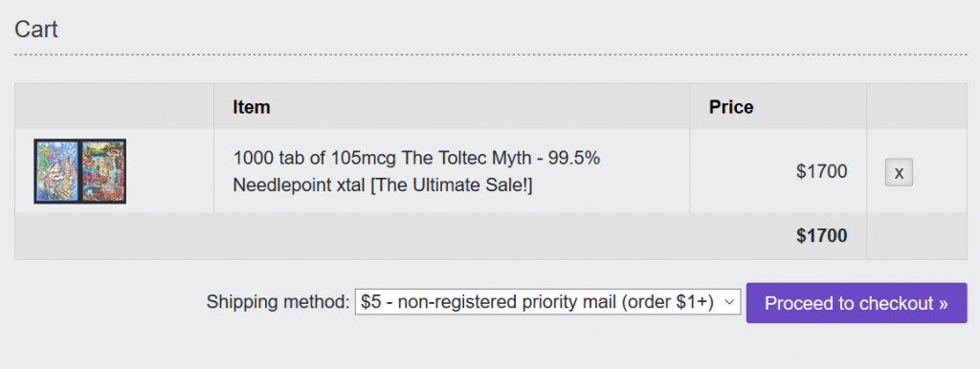Image resolution: width=980 pixels, height=369 pixels.
Task: Click the left blue blotter art picture
Action: (56, 171)
